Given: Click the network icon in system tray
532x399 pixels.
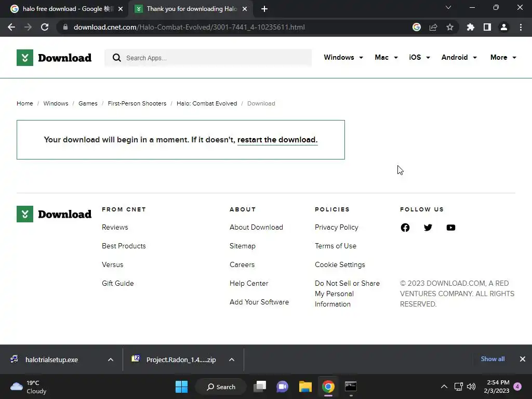Looking at the screenshot, I should pyautogui.click(x=458, y=387).
